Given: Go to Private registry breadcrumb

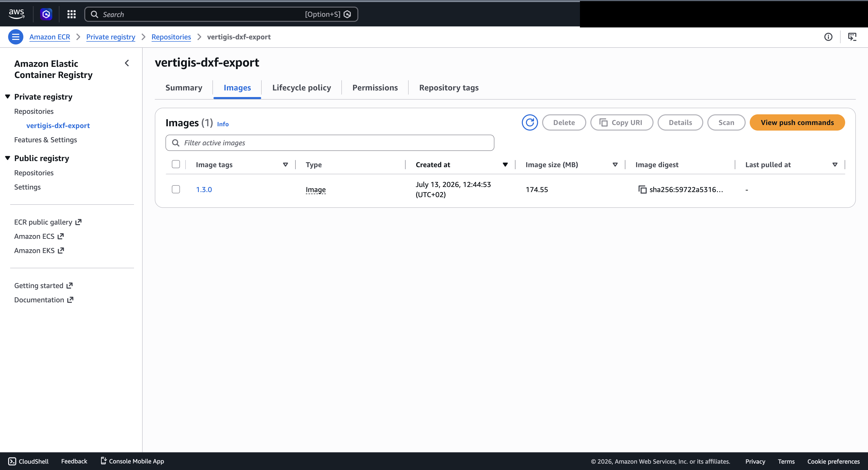Looking at the screenshot, I should (x=110, y=37).
